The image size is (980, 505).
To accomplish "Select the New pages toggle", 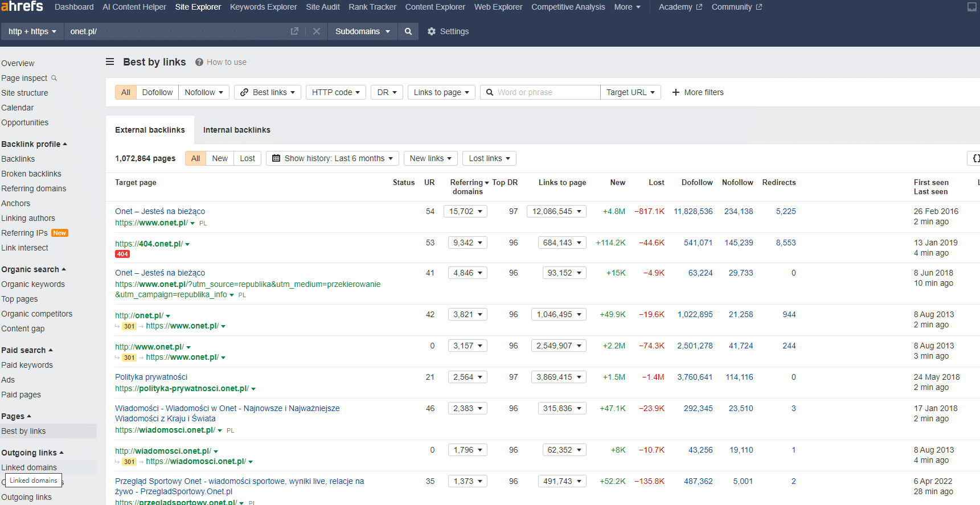I will click(220, 158).
